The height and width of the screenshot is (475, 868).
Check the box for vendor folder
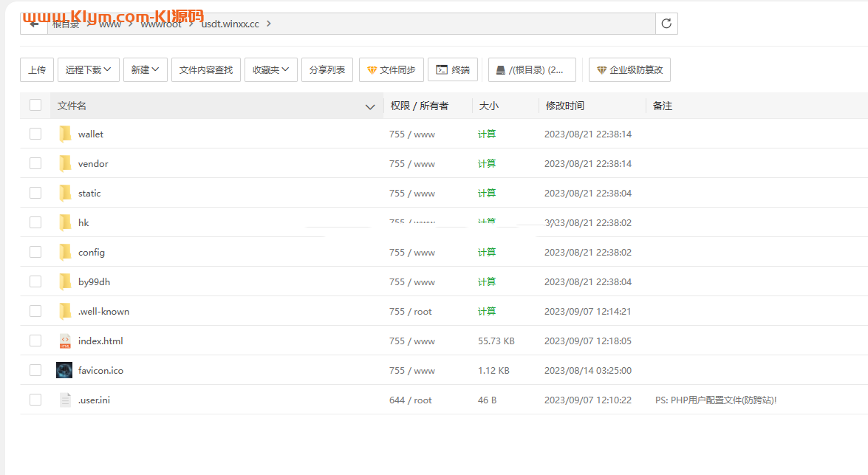35,164
